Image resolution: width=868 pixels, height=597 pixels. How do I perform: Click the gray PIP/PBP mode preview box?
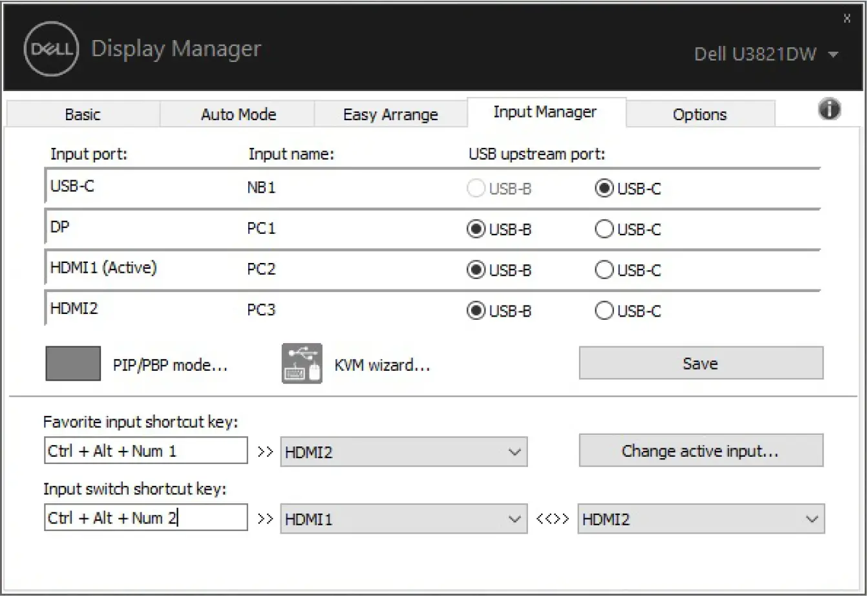tap(72, 363)
